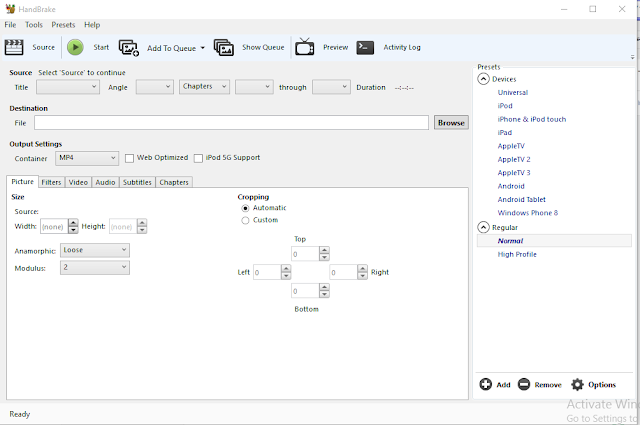The image size is (640, 425).
Task: Click the Height value field
Action: (x=123, y=227)
